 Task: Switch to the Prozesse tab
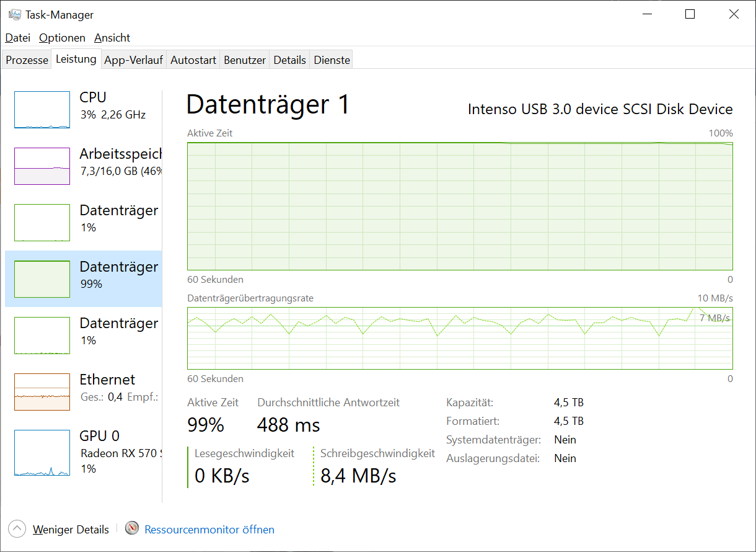click(x=27, y=60)
